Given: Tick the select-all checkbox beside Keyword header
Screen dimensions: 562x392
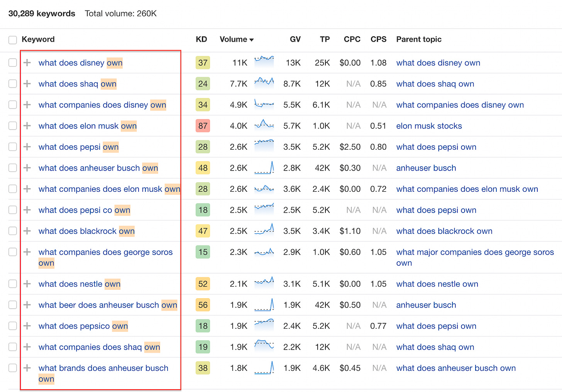Looking at the screenshot, I should point(13,40).
